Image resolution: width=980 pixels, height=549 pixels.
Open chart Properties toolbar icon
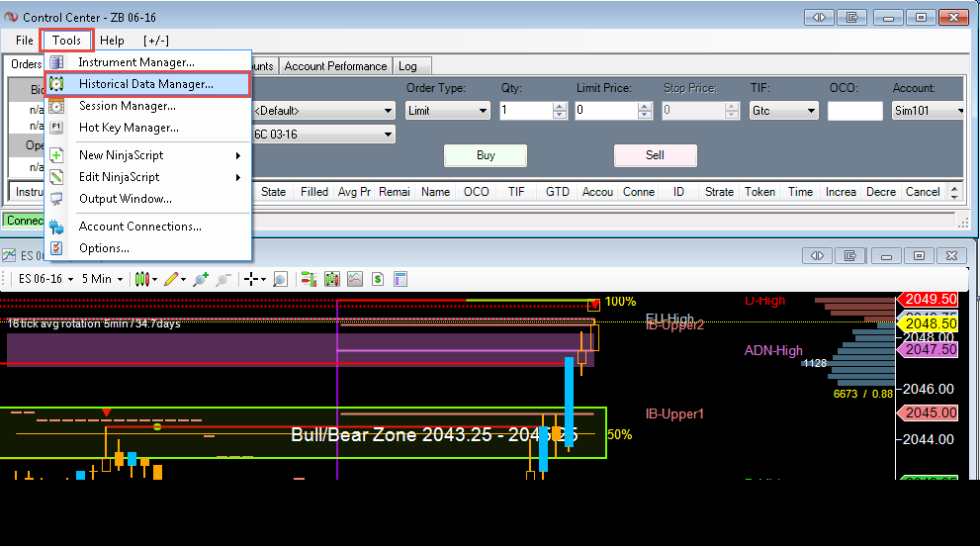click(x=401, y=279)
